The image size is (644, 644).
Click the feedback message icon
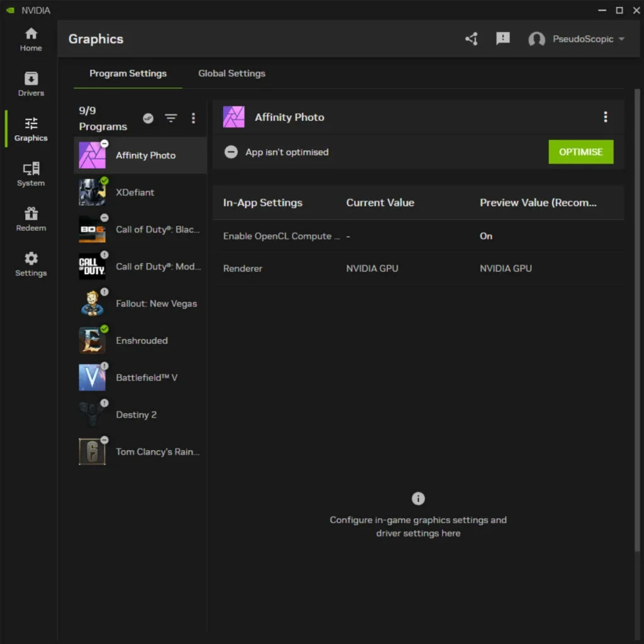502,39
